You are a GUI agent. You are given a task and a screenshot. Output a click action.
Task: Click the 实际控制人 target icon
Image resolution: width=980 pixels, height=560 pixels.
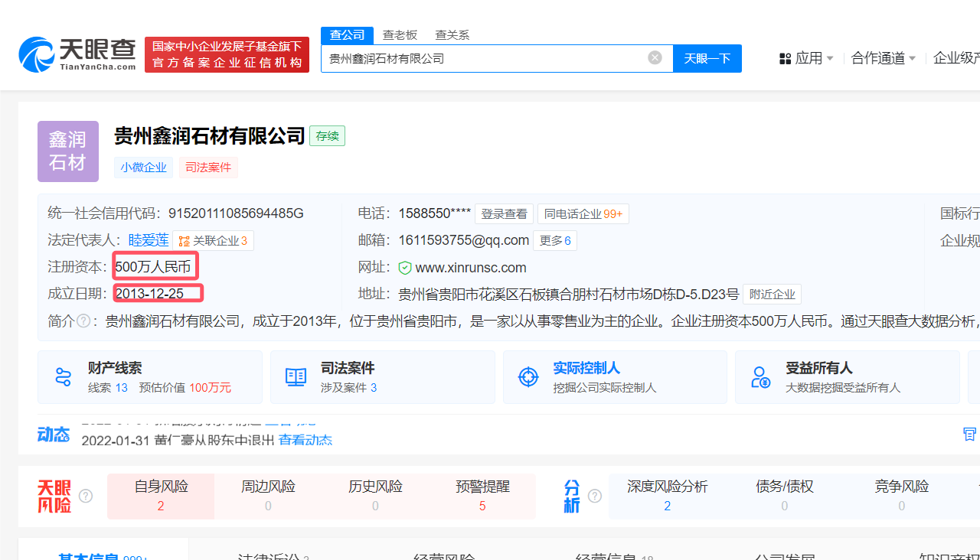tap(528, 376)
